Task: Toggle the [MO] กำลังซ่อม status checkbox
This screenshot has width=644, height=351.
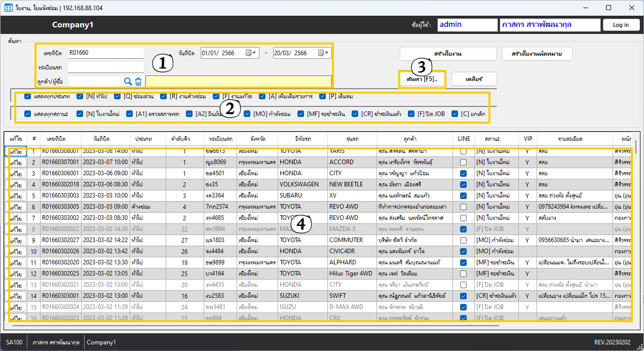Action: [247, 114]
